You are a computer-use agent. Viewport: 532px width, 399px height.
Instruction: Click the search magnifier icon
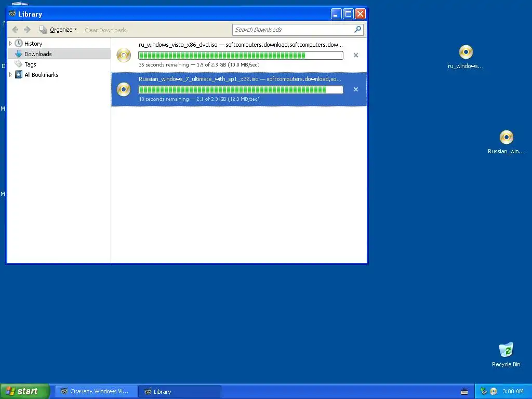coord(357,30)
